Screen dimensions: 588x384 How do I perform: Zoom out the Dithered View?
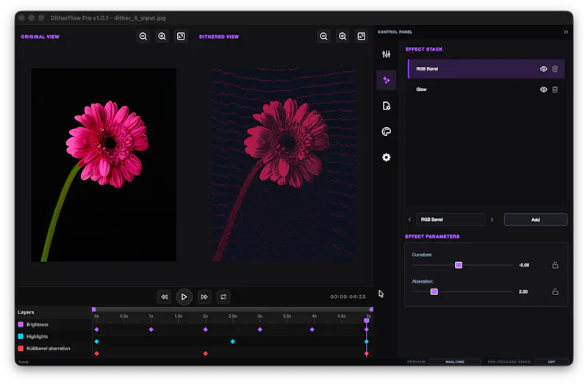point(323,36)
